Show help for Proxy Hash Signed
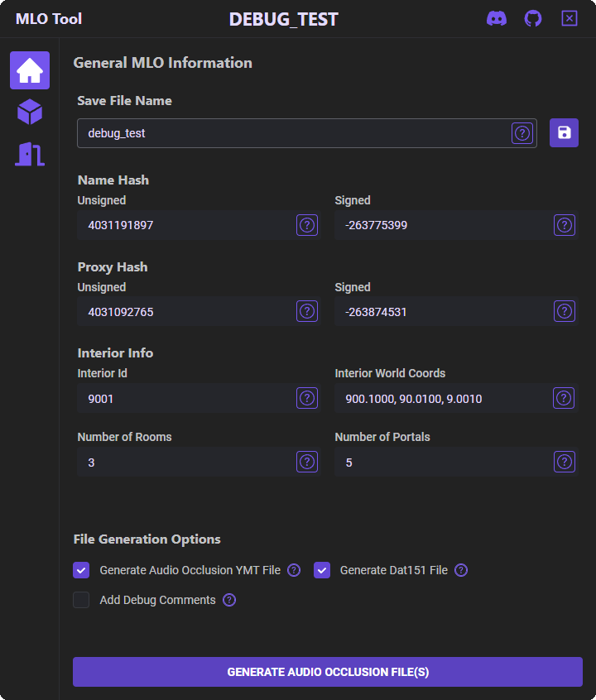The image size is (596, 700). click(565, 311)
